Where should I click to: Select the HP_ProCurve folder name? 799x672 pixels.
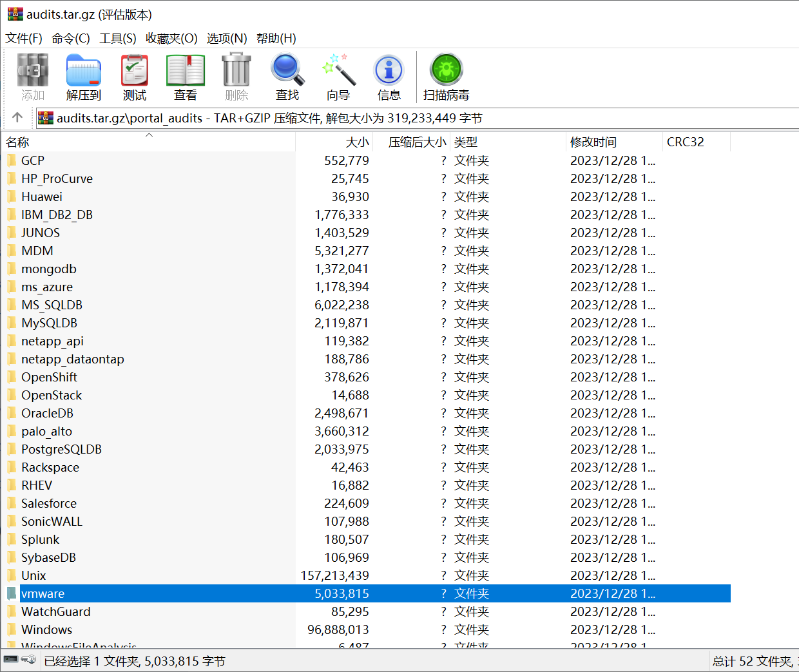point(57,178)
